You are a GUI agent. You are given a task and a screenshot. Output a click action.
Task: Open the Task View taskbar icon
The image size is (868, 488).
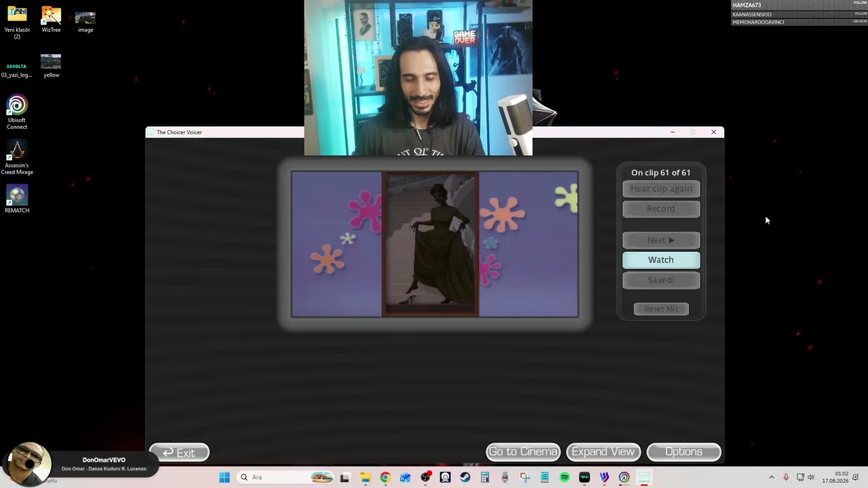pyautogui.click(x=344, y=477)
